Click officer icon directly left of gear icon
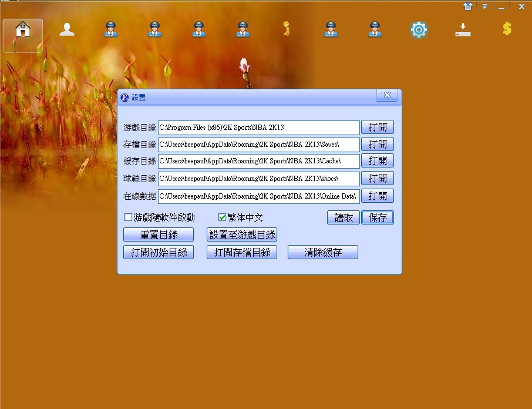 point(375,29)
